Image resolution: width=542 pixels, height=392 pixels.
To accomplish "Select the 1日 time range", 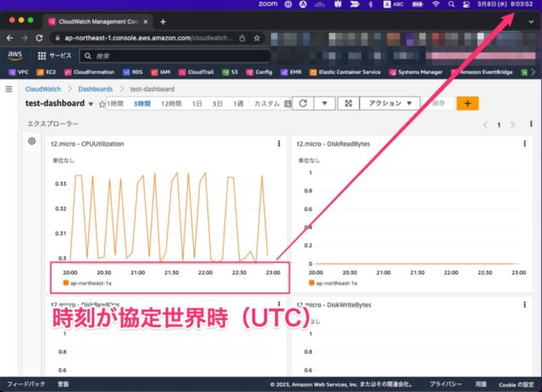I will pos(197,103).
